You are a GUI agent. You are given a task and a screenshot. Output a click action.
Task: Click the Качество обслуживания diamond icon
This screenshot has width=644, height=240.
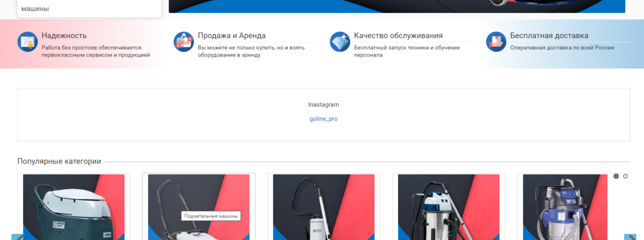point(340,42)
